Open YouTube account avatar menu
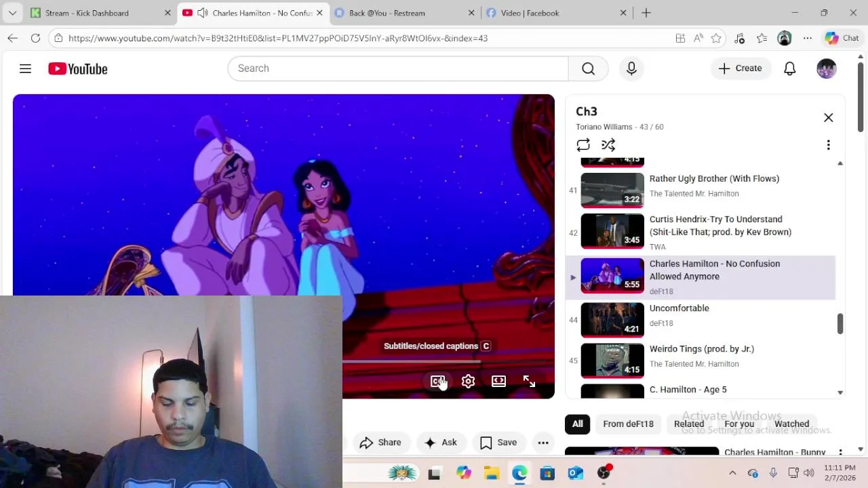 [827, 68]
